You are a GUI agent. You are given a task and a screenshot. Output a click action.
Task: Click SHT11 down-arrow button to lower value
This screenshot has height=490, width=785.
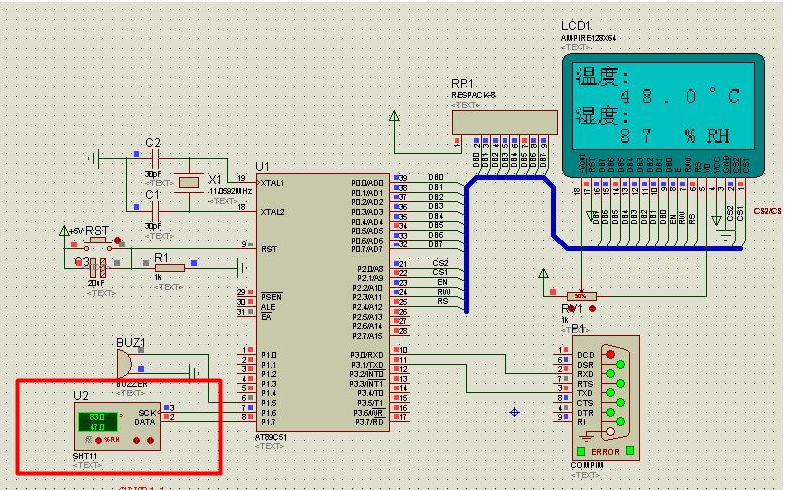point(150,440)
